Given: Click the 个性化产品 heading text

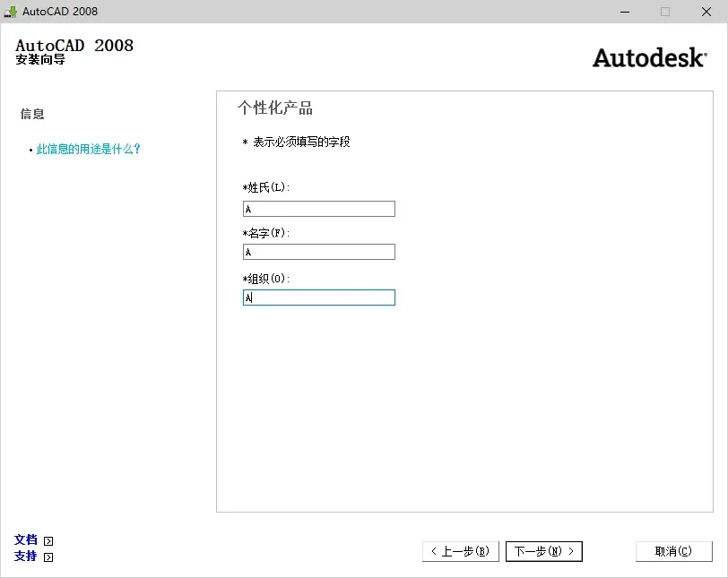Looking at the screenshot, I should click(275, 108).
